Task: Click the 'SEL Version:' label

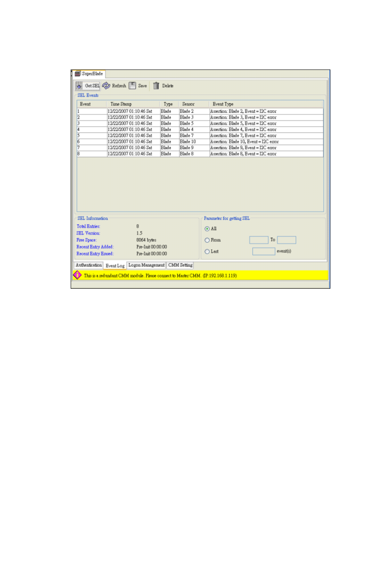Action: [88, 233]
